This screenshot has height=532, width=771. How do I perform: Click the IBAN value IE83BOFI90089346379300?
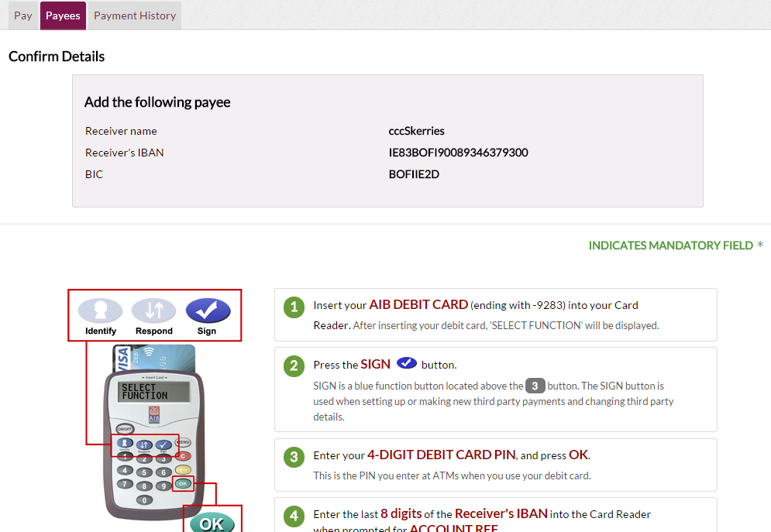click(x=458, y=153)
